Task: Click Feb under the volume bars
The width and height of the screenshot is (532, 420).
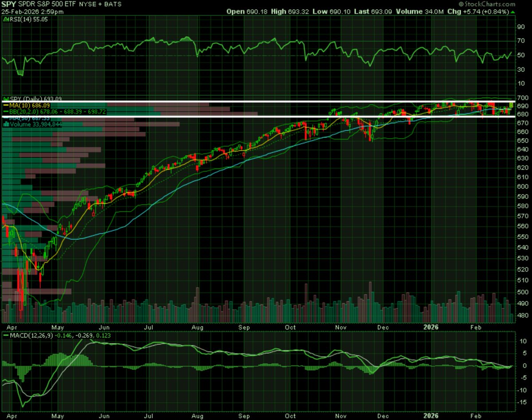Action: 476,327
